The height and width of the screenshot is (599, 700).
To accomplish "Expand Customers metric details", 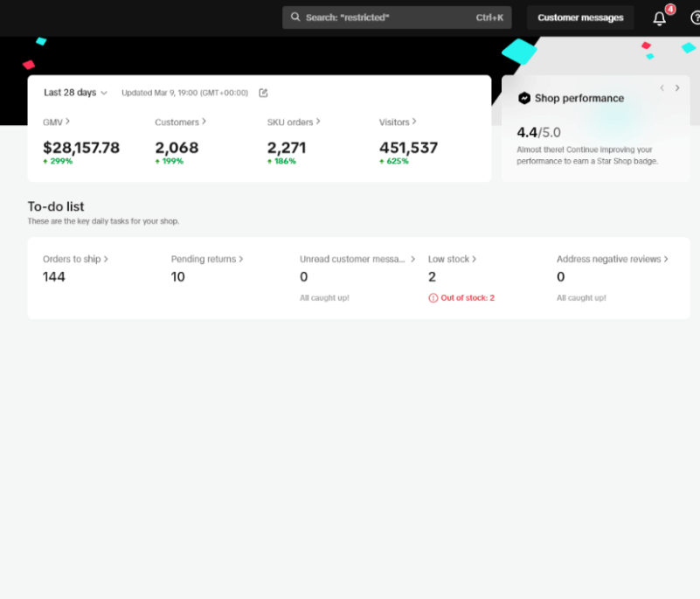I will coord(180,122).
